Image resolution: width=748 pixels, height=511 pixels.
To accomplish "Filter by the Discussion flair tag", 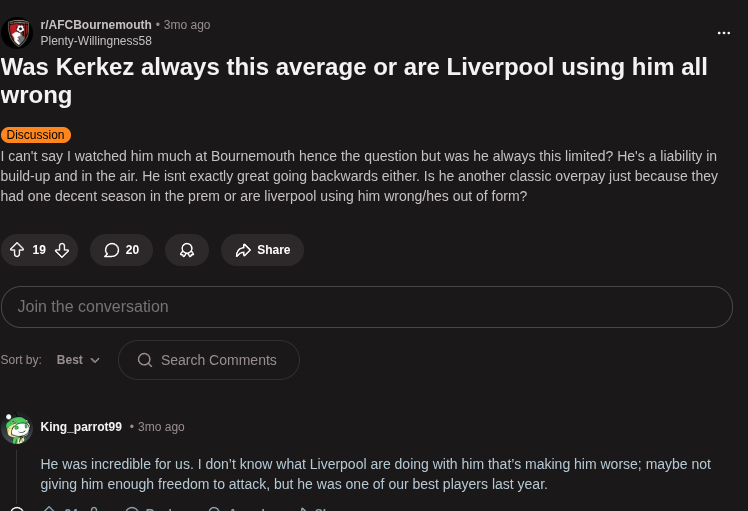I will tap(36, 135).
